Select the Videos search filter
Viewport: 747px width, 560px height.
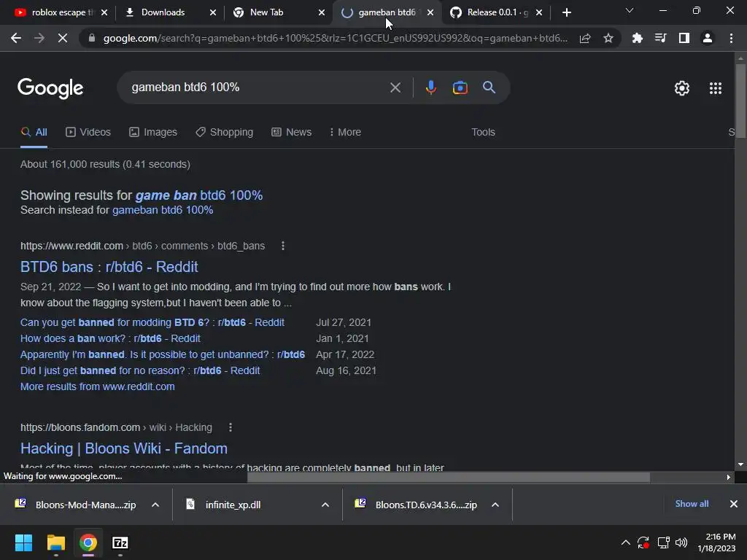coord(88,132)
